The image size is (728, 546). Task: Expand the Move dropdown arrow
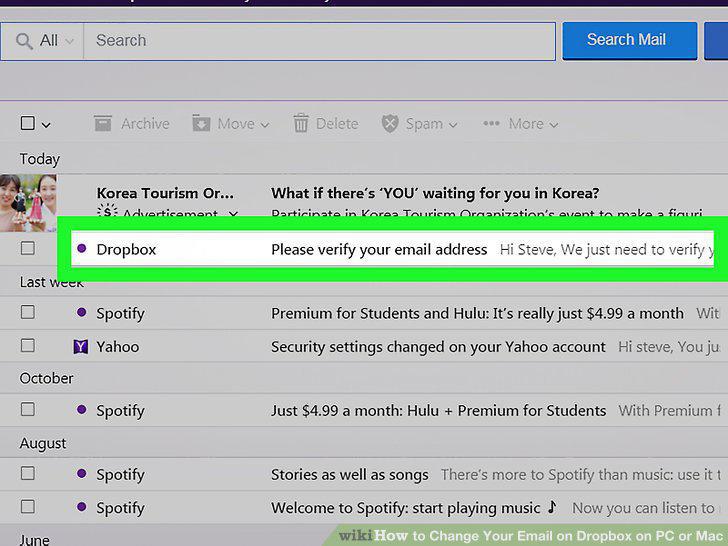[x=265, y=125]
